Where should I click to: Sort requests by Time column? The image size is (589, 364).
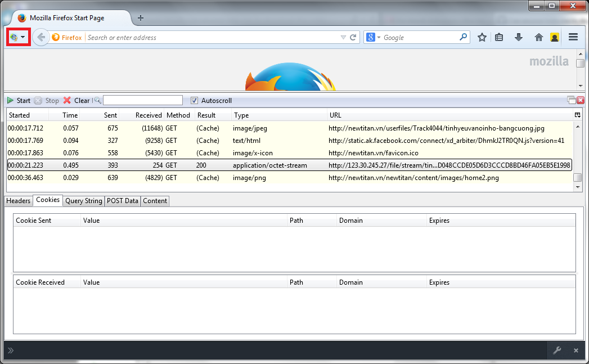pos(64,115)
